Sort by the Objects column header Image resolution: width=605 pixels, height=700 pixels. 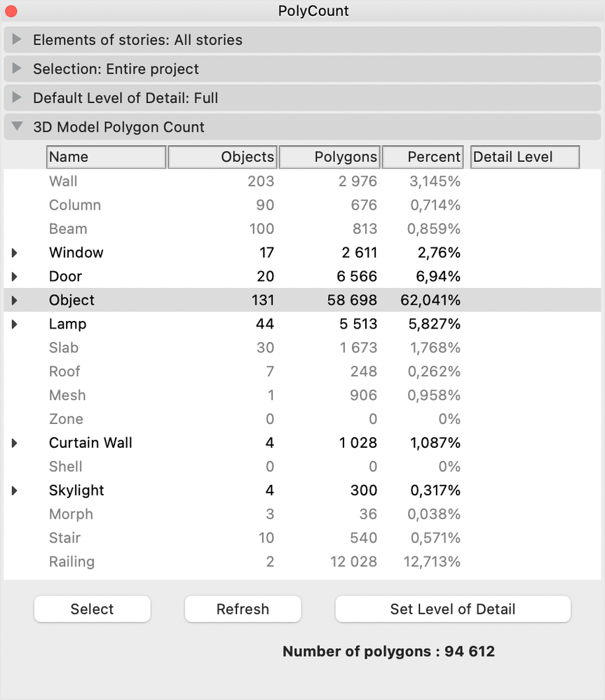[224, 157]
